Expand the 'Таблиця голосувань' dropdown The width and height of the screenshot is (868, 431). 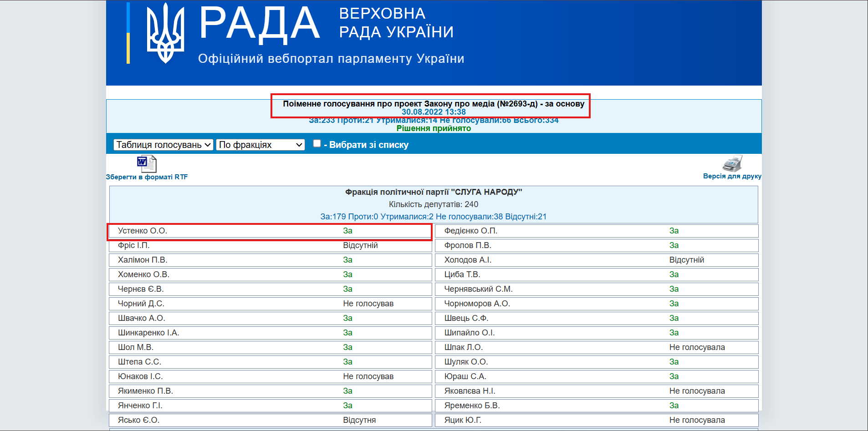pyautogui.click(x=163, y=145)
